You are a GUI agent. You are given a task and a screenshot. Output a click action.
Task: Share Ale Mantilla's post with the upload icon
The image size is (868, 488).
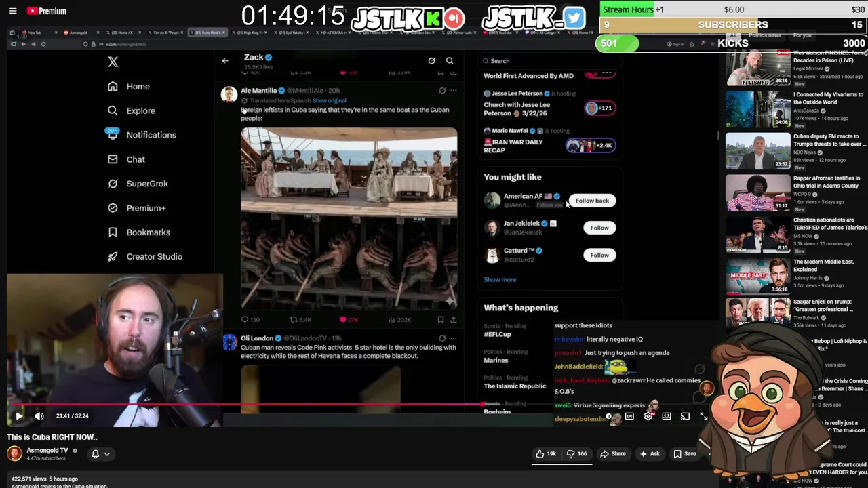[454, 320]
